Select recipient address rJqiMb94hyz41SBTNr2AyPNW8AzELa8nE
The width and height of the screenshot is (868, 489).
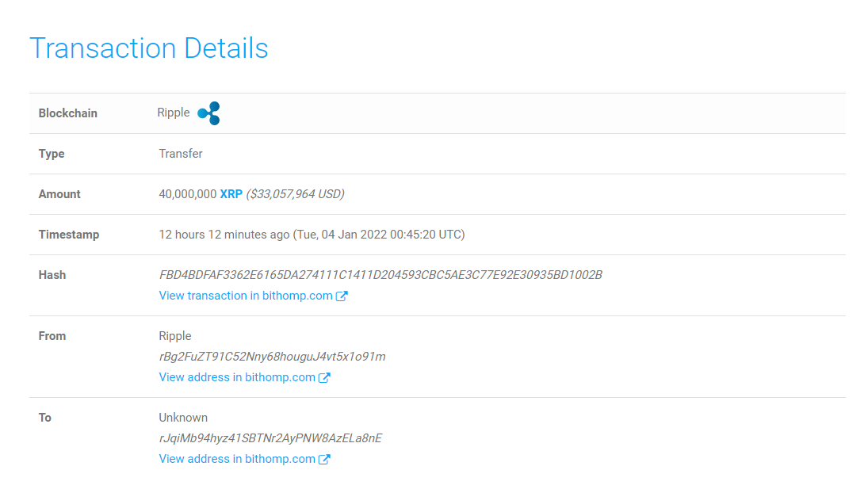[x=270, y=438]
